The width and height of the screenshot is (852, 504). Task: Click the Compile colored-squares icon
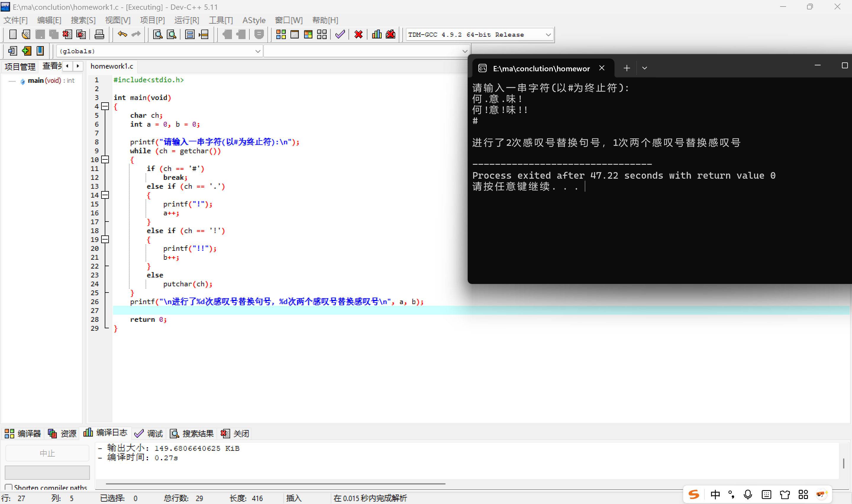[x=280, y=34]
